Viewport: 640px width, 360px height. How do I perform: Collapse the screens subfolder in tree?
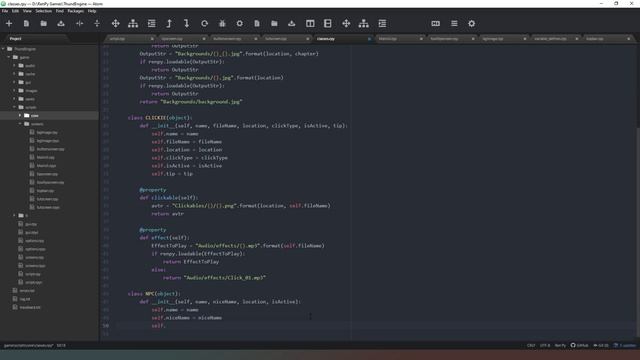20,124
